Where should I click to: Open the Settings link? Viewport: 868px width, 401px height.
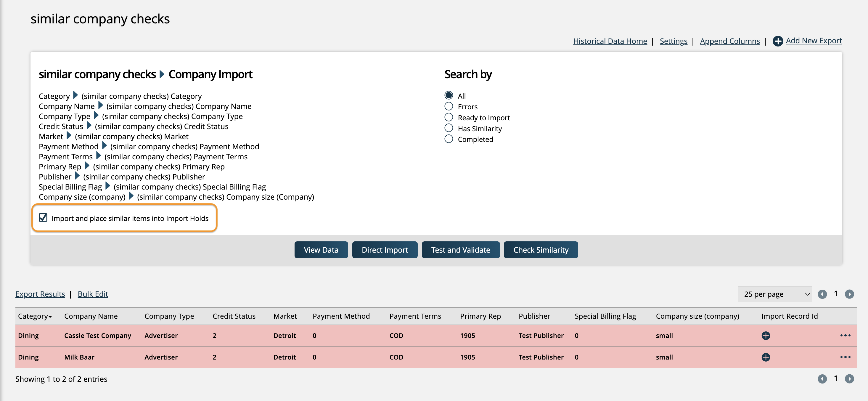[673, 41]
